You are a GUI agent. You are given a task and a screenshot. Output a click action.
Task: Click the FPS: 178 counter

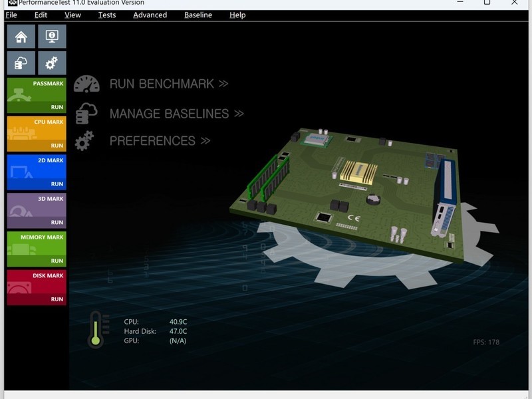[x=486, y=342]
